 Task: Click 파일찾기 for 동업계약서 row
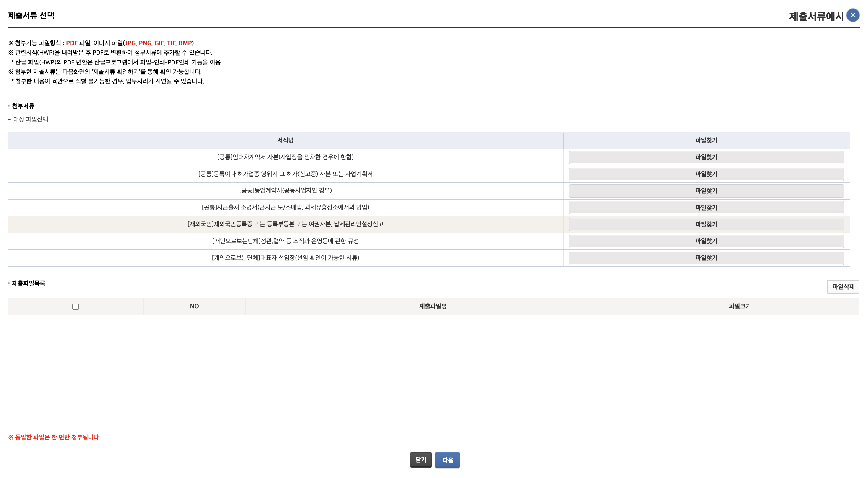[706, 191]
